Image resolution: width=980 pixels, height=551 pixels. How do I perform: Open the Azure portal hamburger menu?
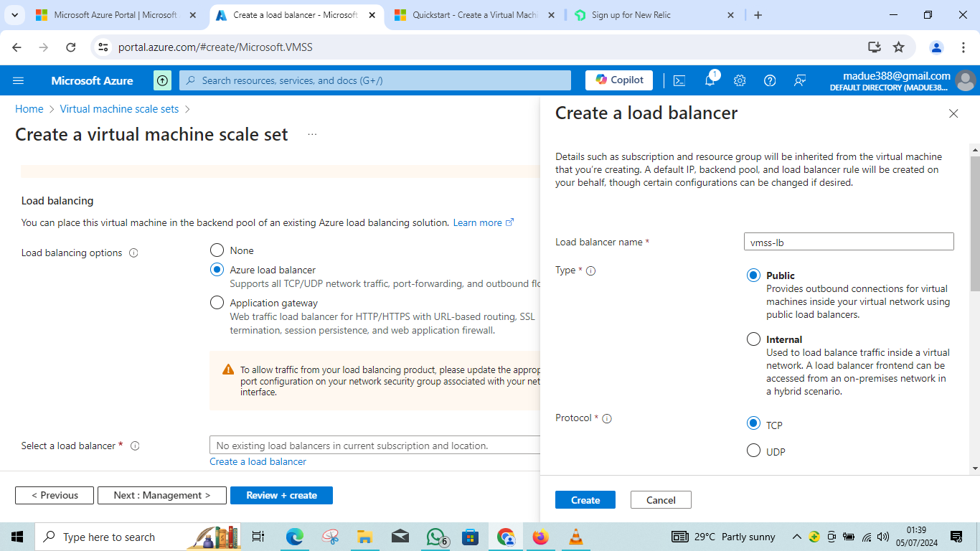point(19,80)
